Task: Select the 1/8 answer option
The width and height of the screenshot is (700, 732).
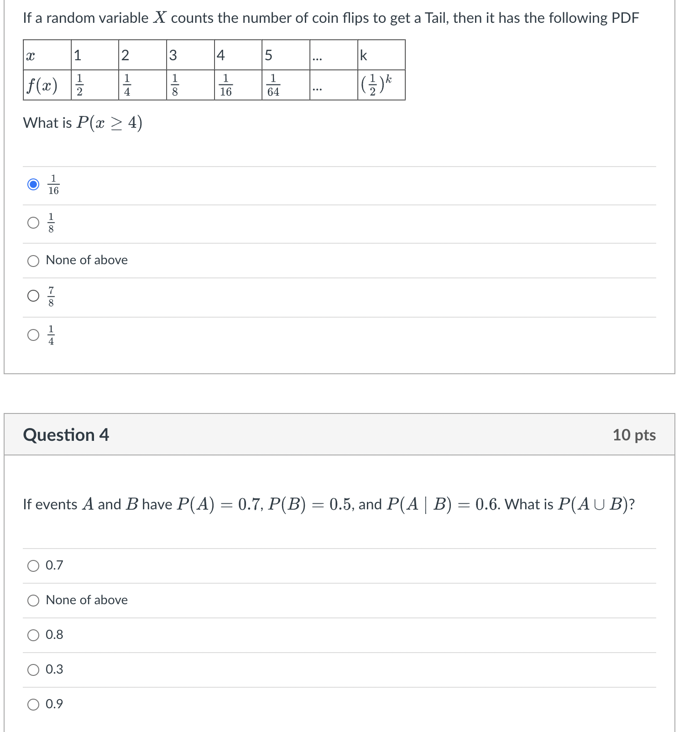Action: click(x=32, y=223)
